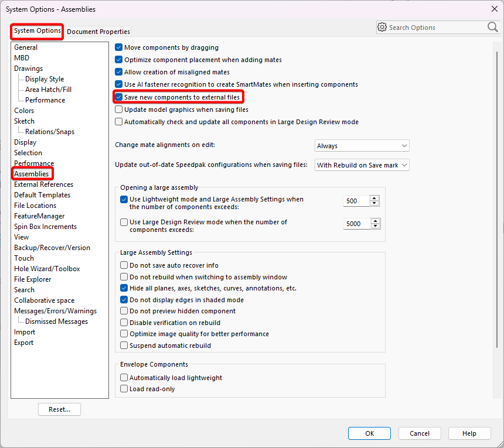Enable Use Large Design Review mode checkbox

coord(124,222)
